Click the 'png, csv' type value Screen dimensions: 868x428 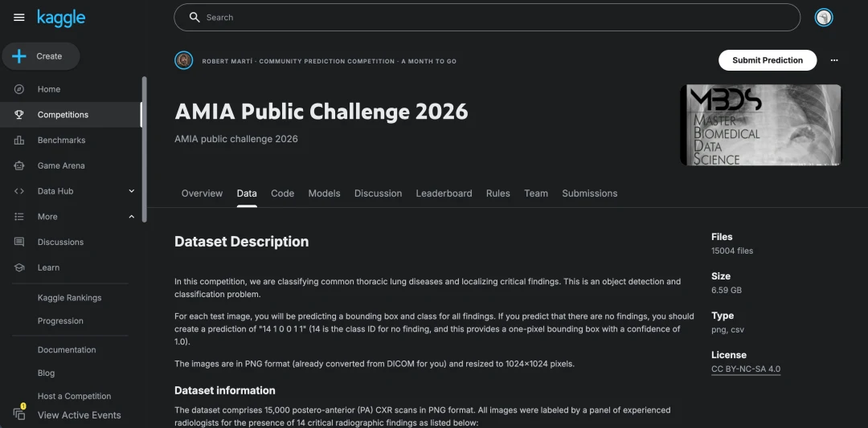727,329
